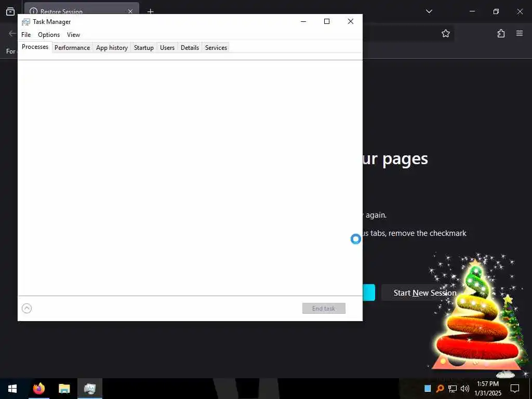
Task: Switch to the Details tab
Action: point(190,47)
